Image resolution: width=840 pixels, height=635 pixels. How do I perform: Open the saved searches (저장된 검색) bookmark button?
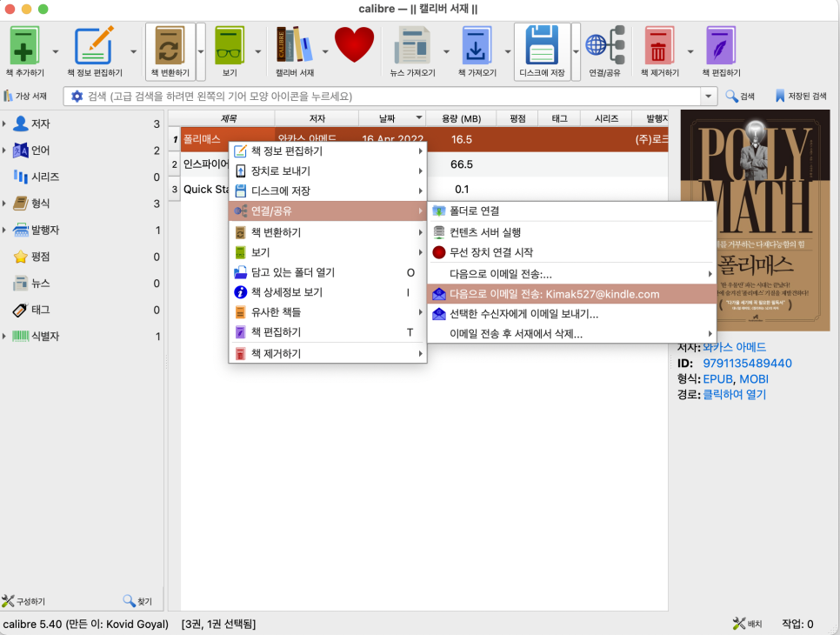point(801,96)
